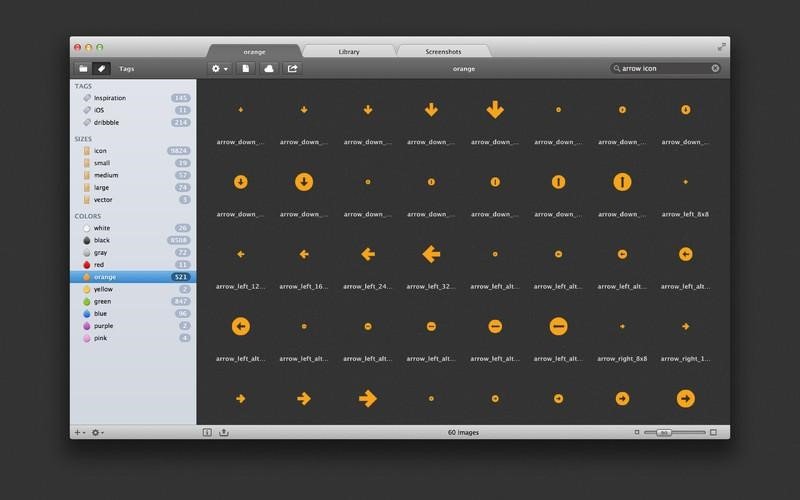
Task: Click the SIZES section header
Action: (x=83, y=139)
